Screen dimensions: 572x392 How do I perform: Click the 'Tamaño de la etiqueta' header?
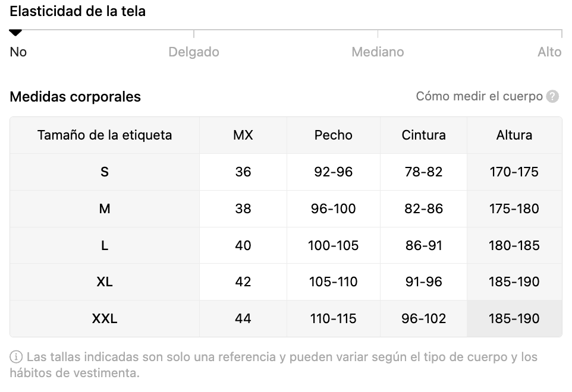[x=105, y=135]
